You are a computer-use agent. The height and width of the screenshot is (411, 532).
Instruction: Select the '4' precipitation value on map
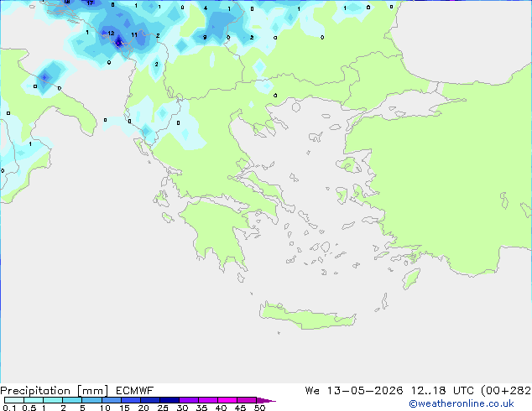coord(206,8)
